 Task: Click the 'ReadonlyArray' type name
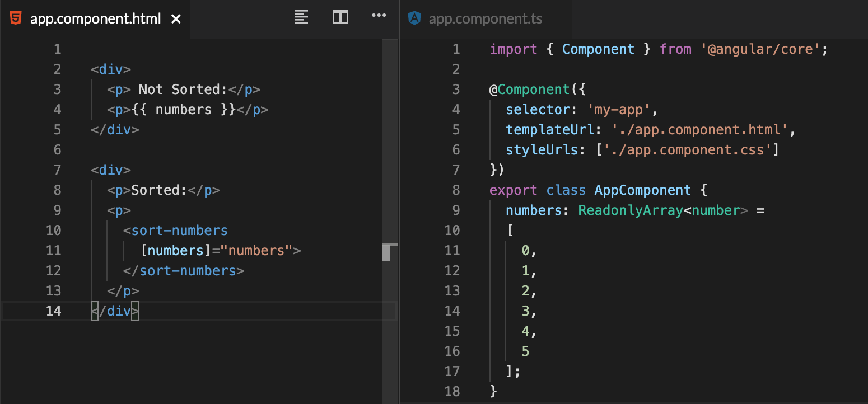(631, 210)
